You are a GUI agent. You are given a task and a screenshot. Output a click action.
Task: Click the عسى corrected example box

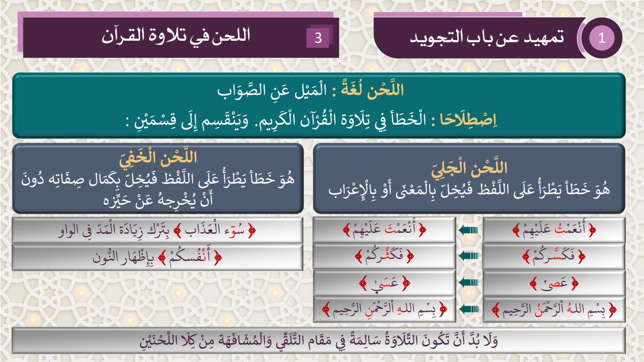point(384,283)
